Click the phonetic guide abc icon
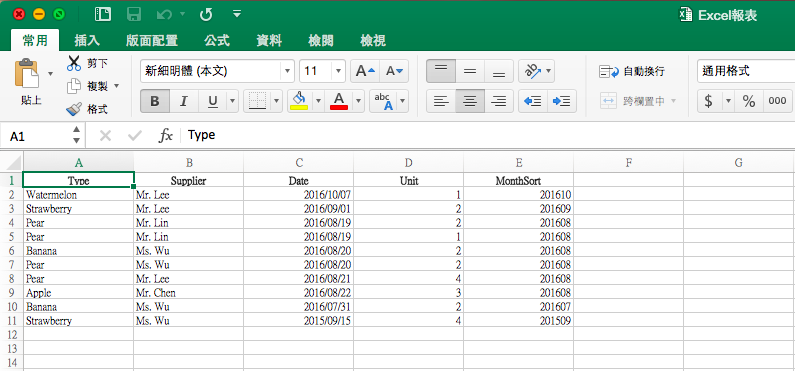This screenshot has height=371, width=795. coord(385,101)
